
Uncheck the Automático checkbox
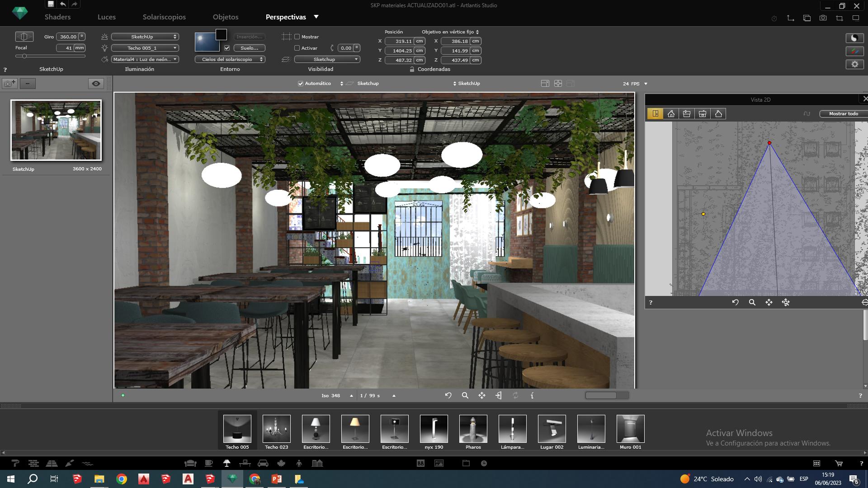point(301,84)
